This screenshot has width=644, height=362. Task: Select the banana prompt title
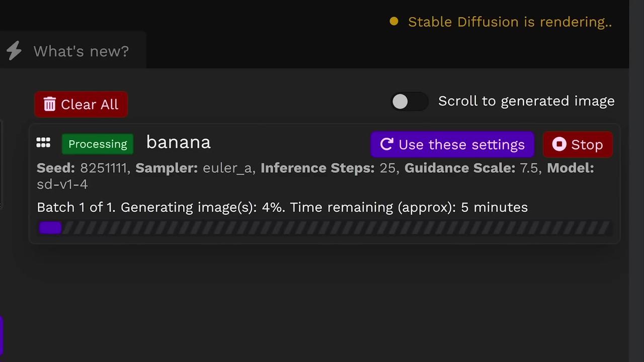179,142
